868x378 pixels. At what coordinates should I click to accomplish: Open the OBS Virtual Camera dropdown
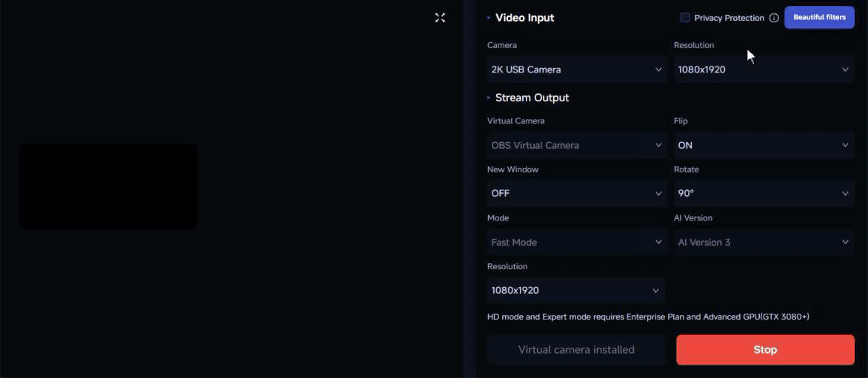[x=576, y=146]
